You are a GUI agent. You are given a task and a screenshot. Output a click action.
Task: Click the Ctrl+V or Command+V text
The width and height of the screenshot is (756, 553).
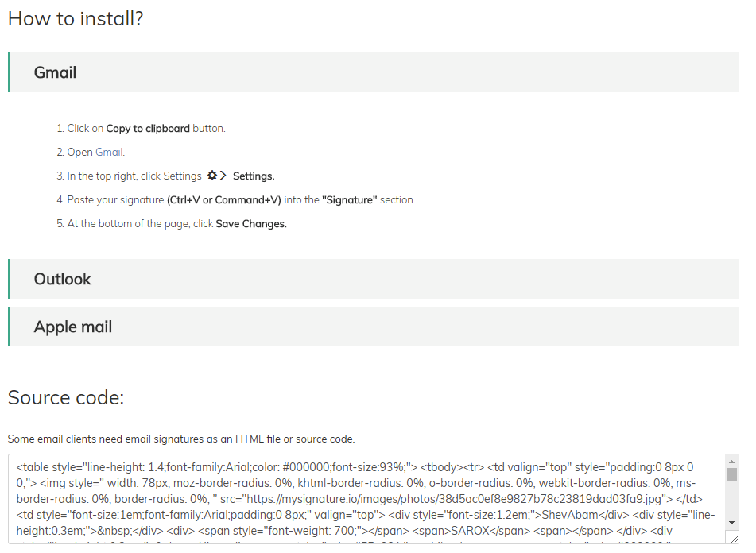click(x=224, y=200)
